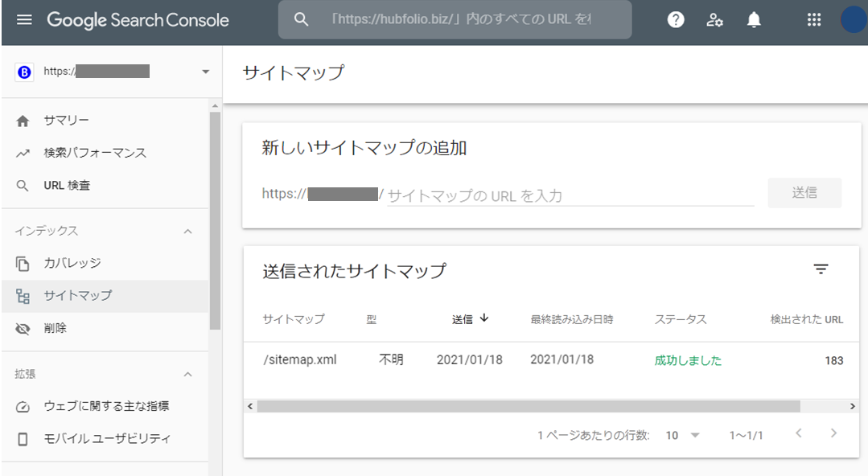The image size is (868, 476).
Task: Click the Core Web Vitals gauge icon
Action: coord(23,407)
